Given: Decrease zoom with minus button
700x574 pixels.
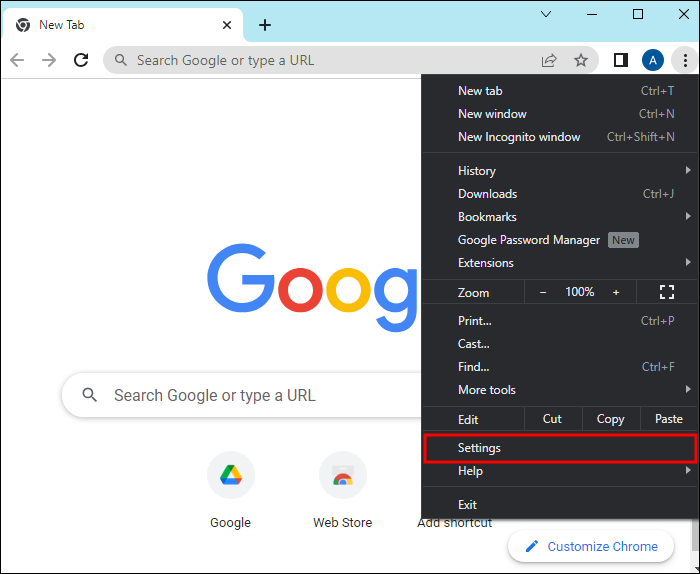Looking at the screenshot, I should [543, 292].
